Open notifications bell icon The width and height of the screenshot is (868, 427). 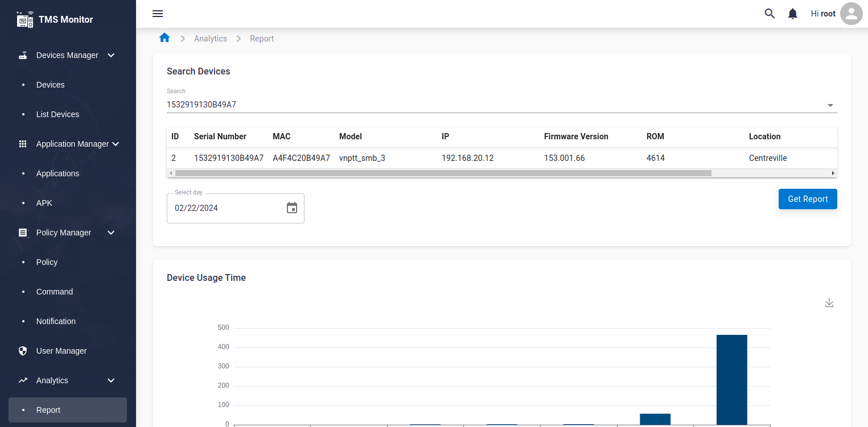(x=792, y=14)
